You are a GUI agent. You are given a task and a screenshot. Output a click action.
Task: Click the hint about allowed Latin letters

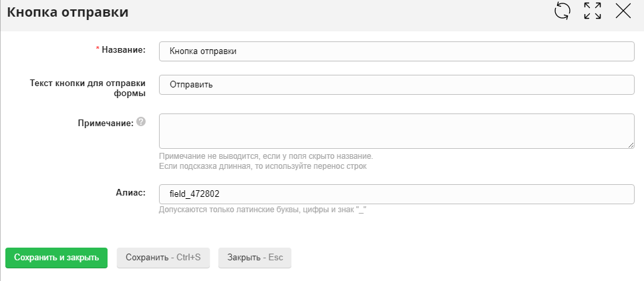(264, 210)
